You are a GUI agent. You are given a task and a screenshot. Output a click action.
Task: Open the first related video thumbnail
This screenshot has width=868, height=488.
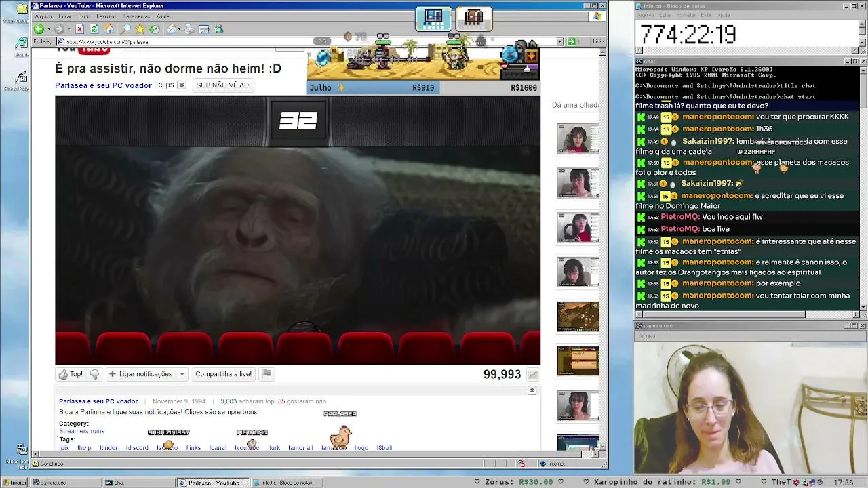[x=578, y=139]
